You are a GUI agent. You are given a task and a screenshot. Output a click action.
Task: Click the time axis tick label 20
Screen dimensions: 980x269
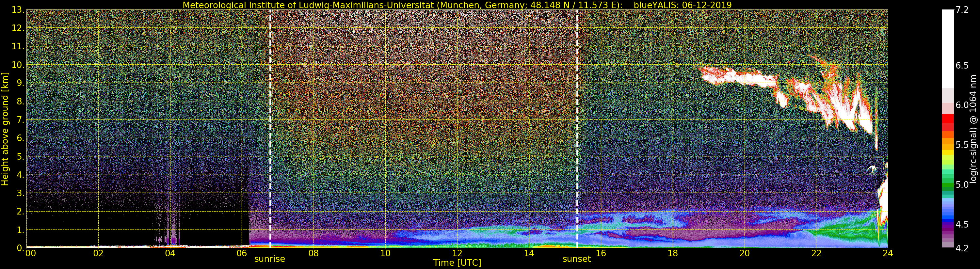tap(745, 253)
